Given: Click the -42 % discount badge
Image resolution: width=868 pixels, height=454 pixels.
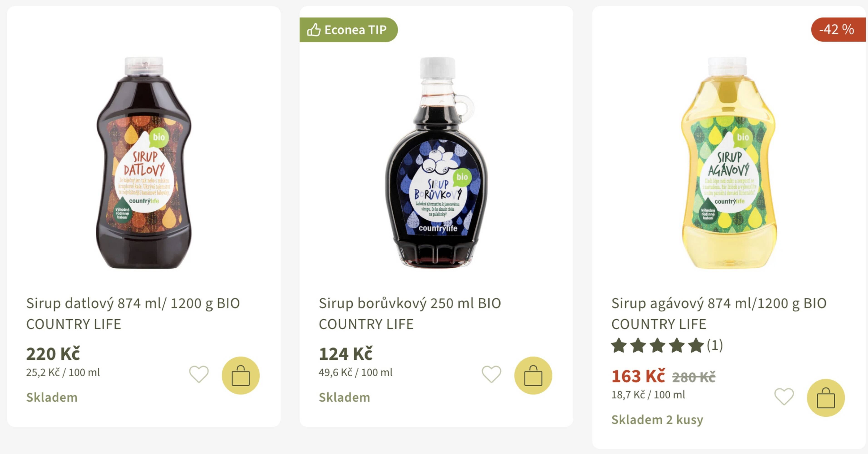Looking at the screenshot, I should coord(837,30).
